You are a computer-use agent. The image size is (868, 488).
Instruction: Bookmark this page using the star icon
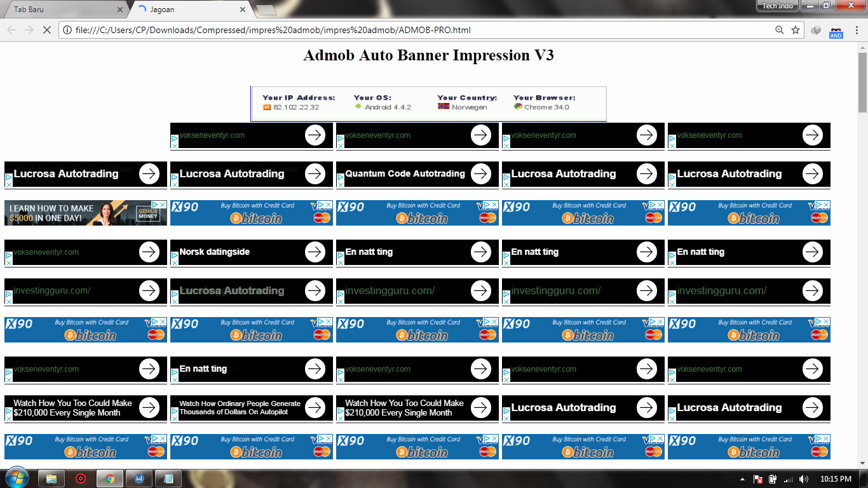point(795,29)
